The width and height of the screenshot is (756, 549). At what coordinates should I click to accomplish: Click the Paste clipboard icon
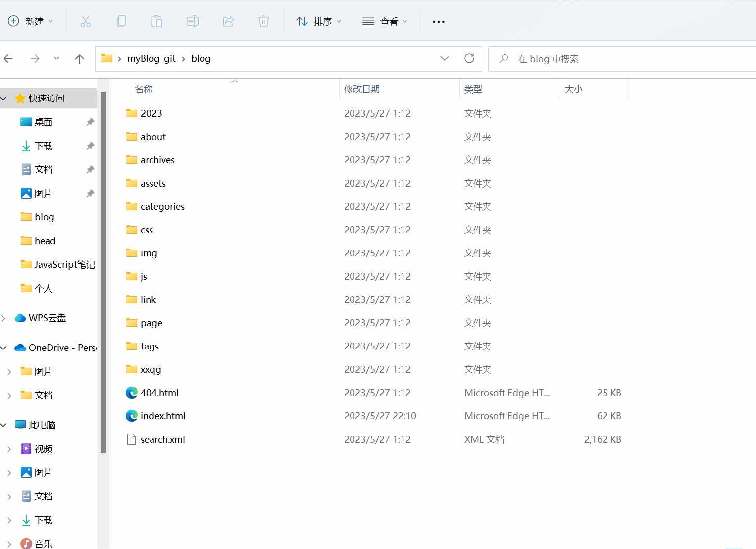[157, 21]
